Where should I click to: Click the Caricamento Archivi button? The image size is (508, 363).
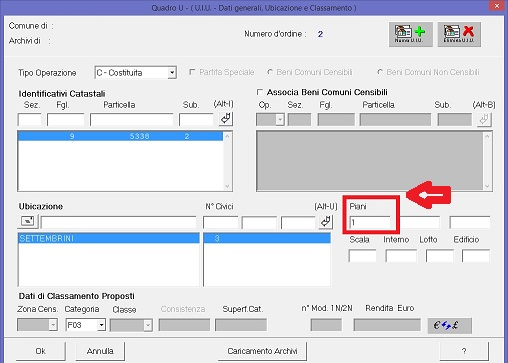tap(262, 351)
